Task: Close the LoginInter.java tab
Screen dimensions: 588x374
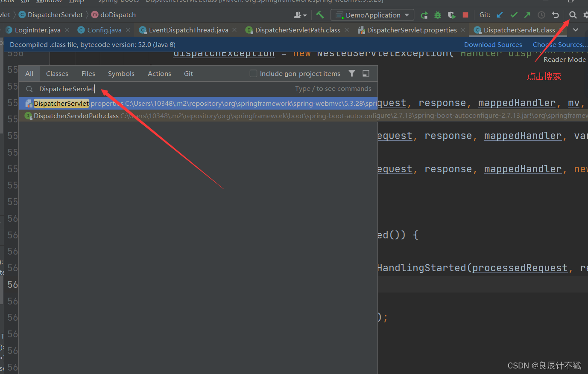Action: [67, 30]
